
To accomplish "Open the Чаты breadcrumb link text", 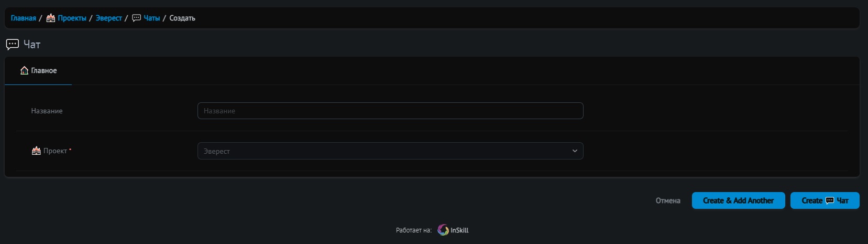I will pyautogui.click(x=152, y=18).
